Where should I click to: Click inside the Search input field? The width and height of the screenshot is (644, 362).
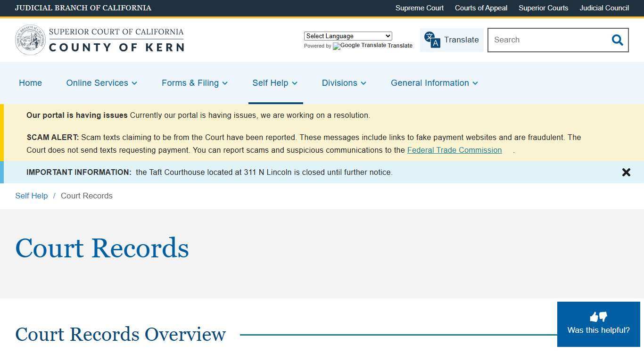tap(547, 40)
